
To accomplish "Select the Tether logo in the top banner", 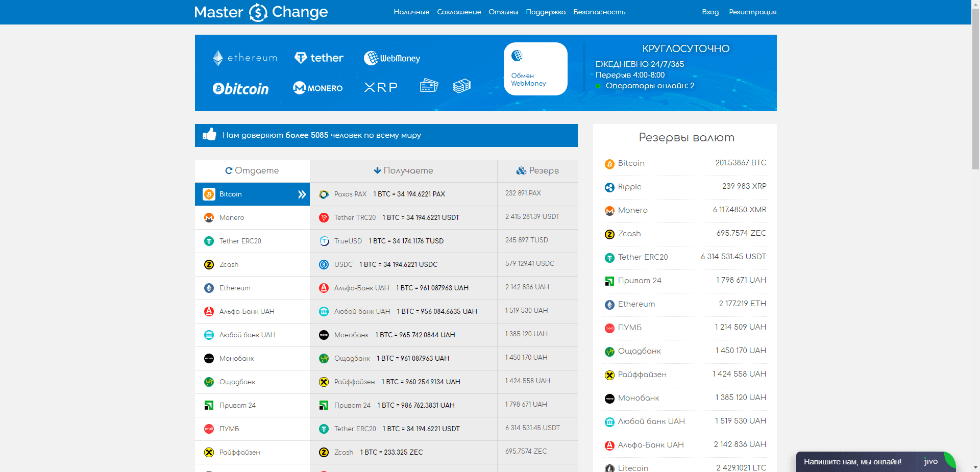I will (318, 58).
